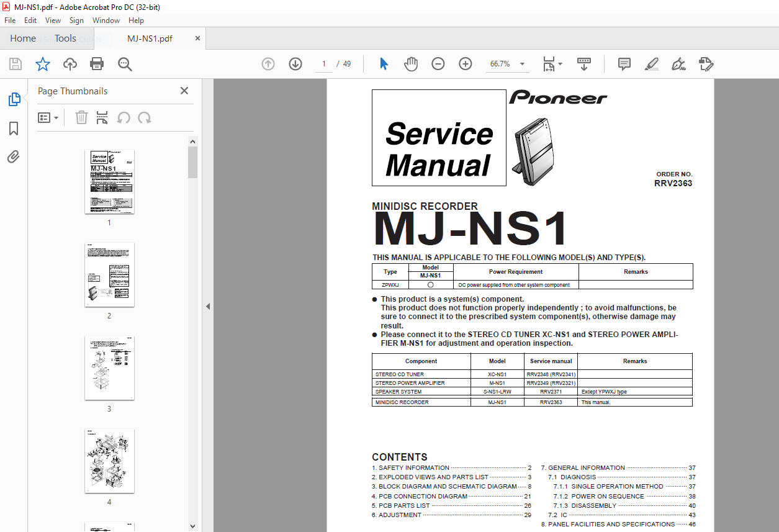Click the Stamp tool icon

pyautogui.click(x=706, y=64)
